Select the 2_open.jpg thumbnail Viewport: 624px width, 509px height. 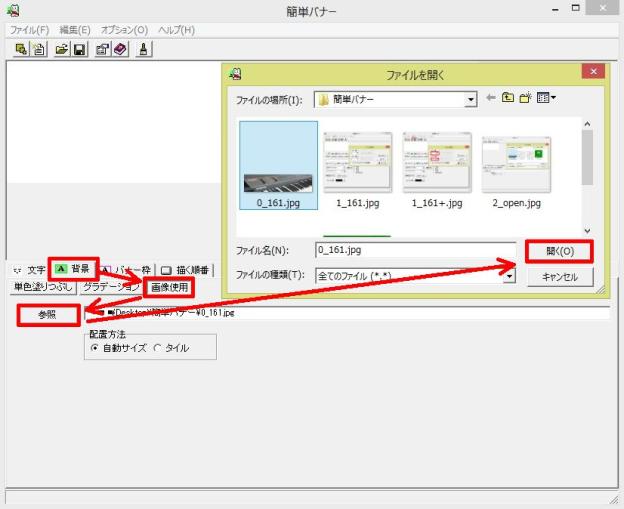pyautogui.click(x=517, y=172)
